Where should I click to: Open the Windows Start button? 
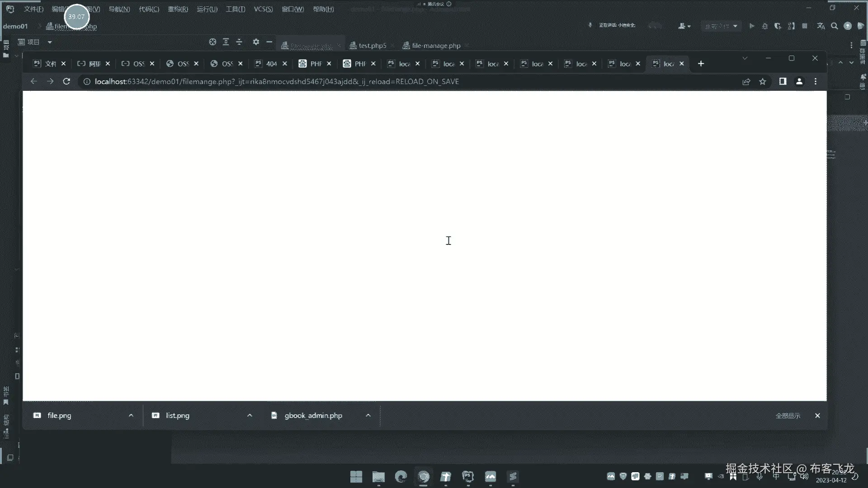356,477
